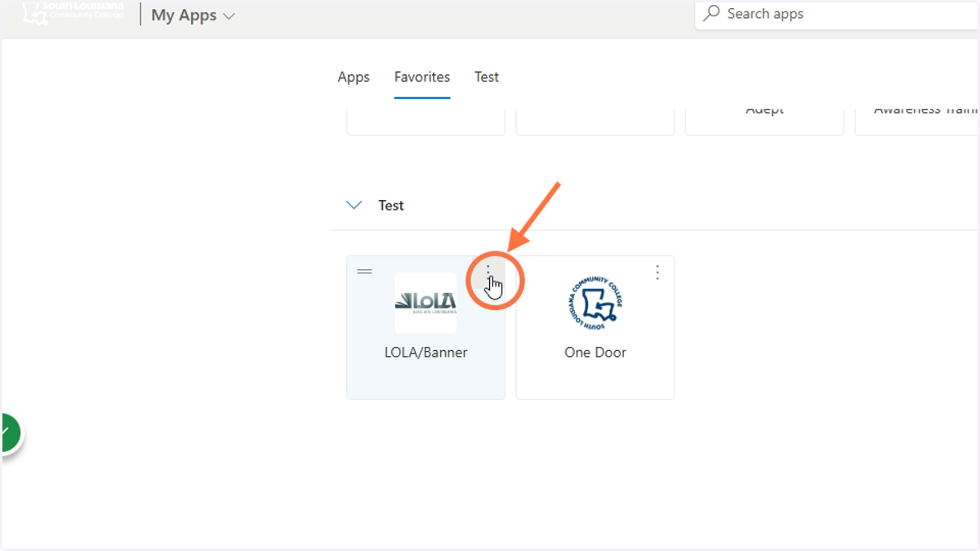Click the One Door college logo
This screenshot has height=551, width=980.
595,303
